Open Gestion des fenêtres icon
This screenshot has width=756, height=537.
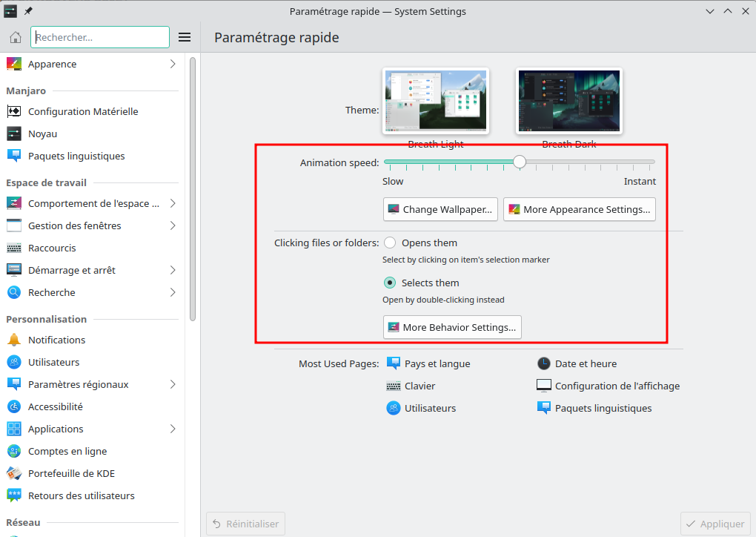tap(14, 225)
